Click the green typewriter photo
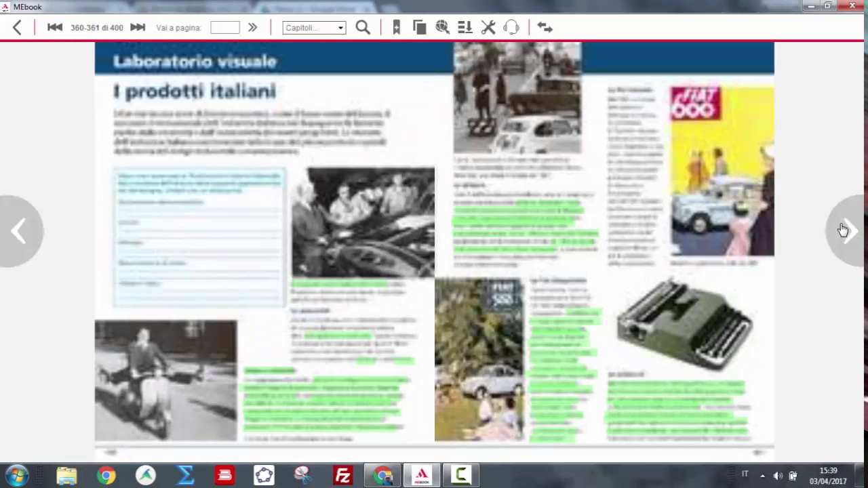Screen dimensions: 868x488 (684, 323)
